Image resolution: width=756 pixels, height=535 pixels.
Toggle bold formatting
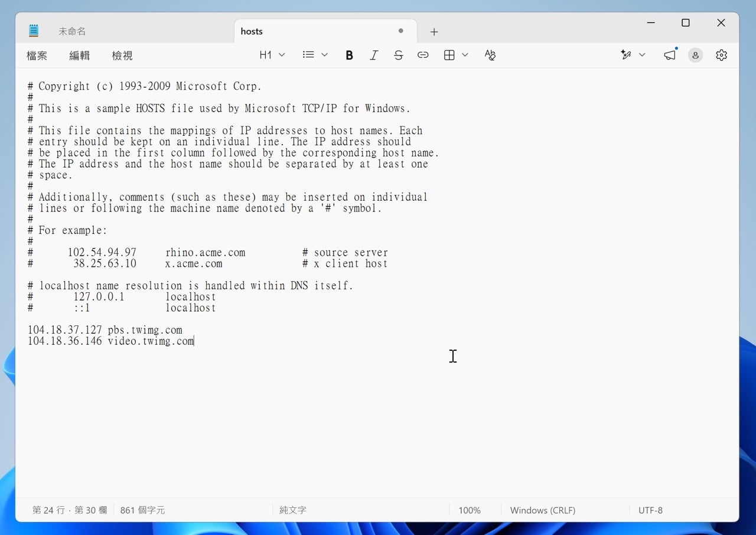350,55
